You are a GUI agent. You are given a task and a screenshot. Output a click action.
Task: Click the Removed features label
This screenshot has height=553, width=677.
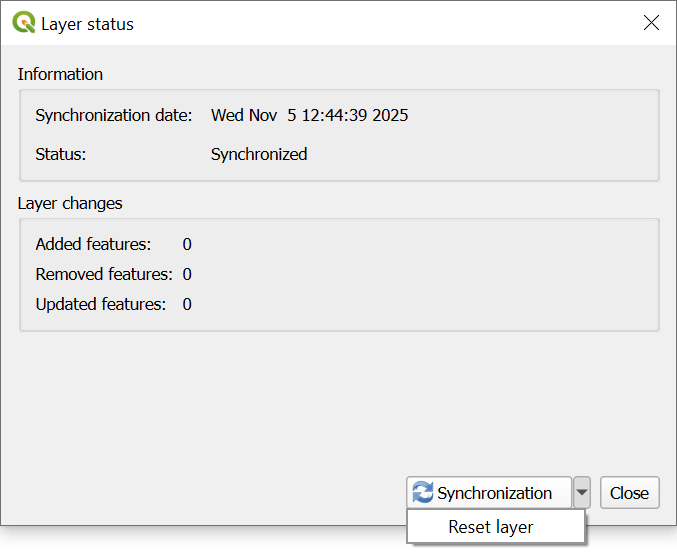tap(104, 274)
